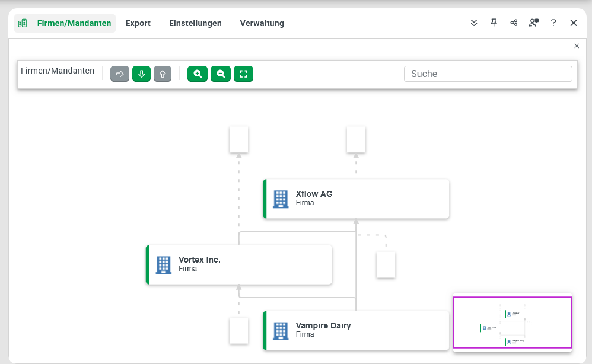Click the minimap overview thumbnail
The width and height of the screenshot is (592, 364).
coord(512,323)
